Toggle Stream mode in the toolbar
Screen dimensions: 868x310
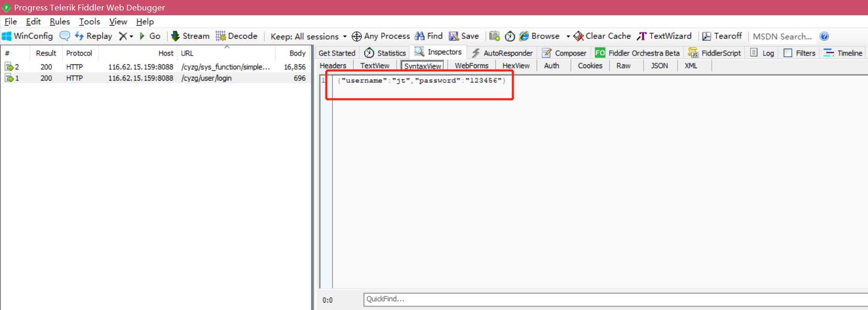click(x=190, y=36)
